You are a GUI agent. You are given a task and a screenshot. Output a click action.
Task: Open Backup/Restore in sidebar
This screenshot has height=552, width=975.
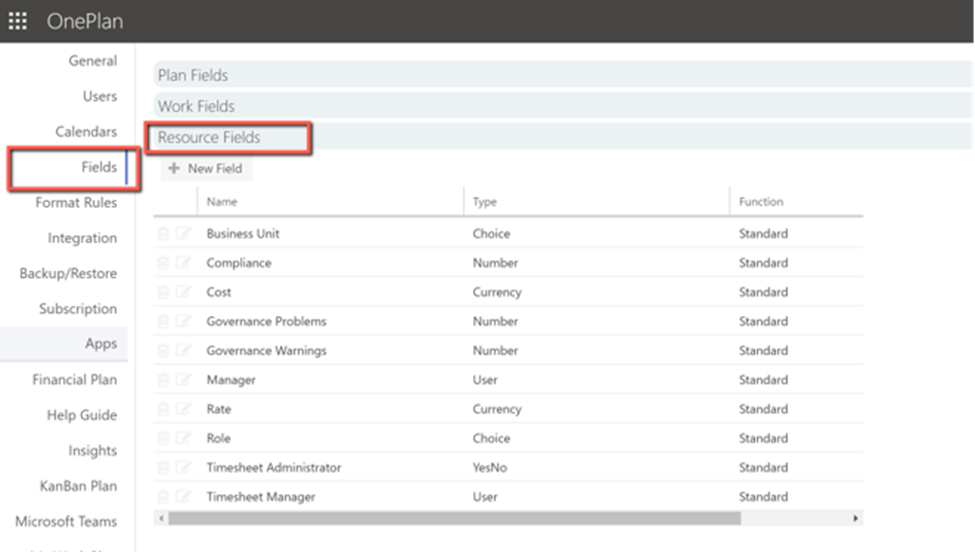[68, 274]
